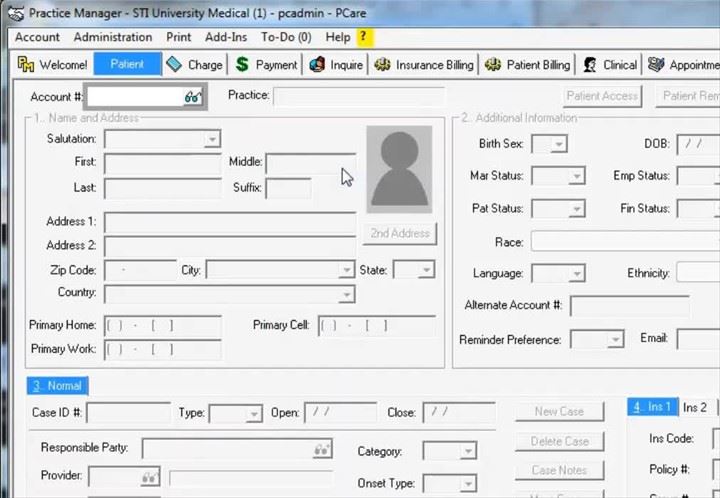The width and height of the screenshot is (720, 498).
Task: Expand the Birth Sex dropdown
Action: click(559, 144)
